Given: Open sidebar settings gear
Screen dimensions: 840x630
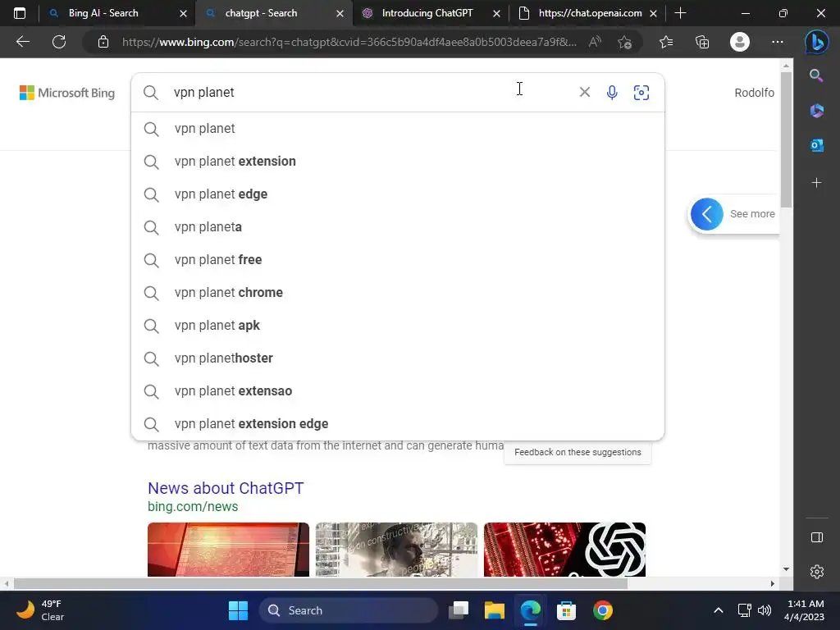Looking at the screenshot, I should pyautogui.click(x=817, y=572).
